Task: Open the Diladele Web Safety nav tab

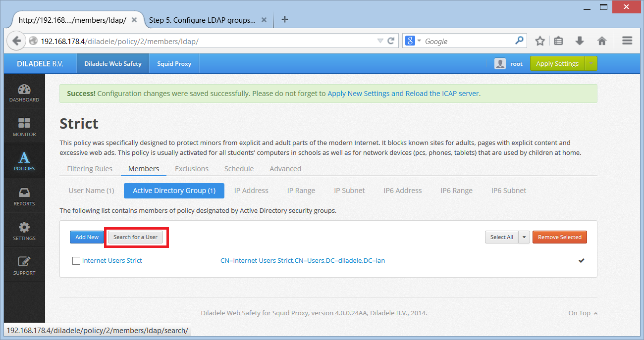Action: coord(113,64)
